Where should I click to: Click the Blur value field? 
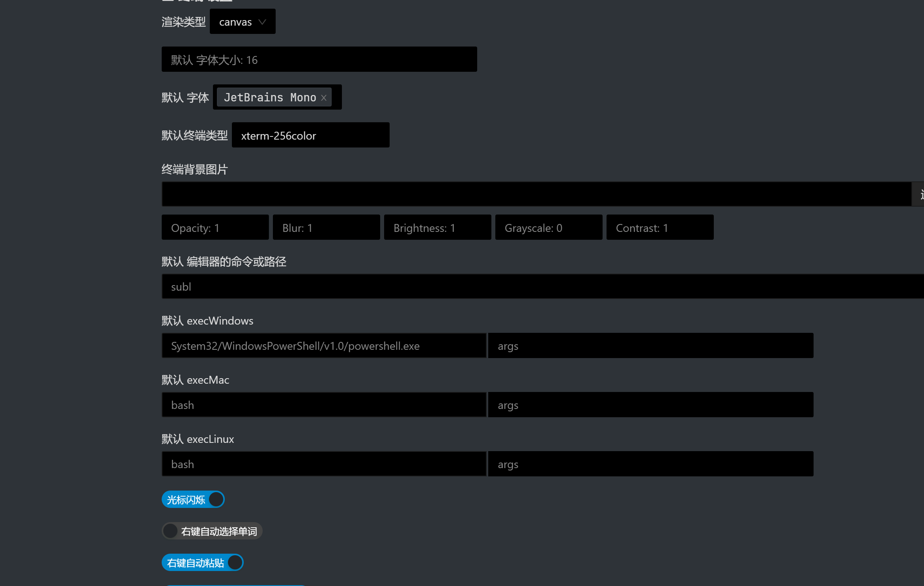326,228
